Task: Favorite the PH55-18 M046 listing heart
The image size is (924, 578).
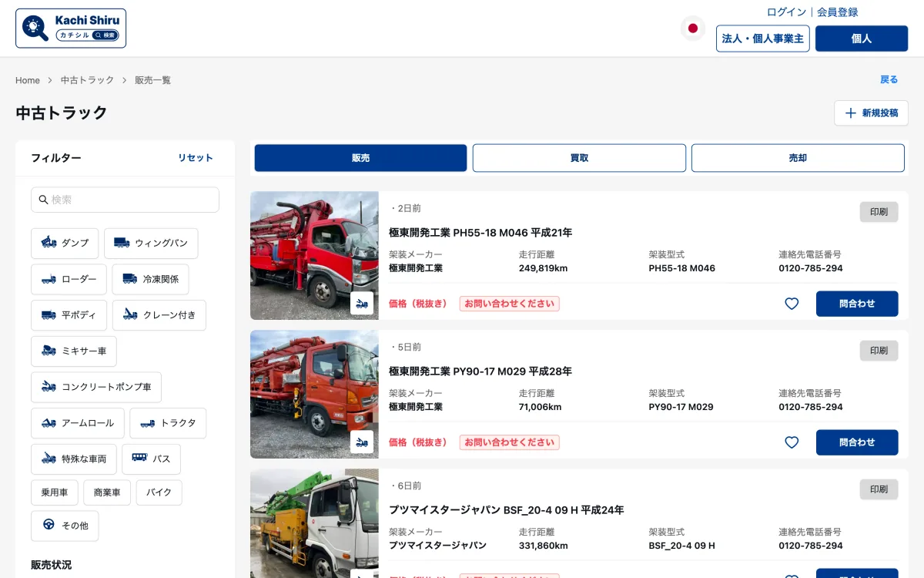Action: coord(792,304)
